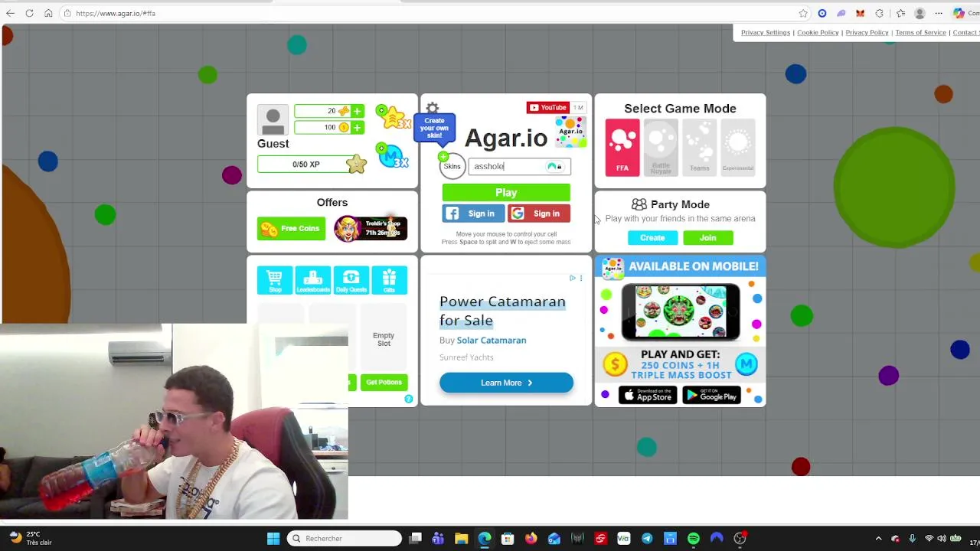Add more DNA with the plus button
The image size is (980, 551).
(x=357, y=111)
